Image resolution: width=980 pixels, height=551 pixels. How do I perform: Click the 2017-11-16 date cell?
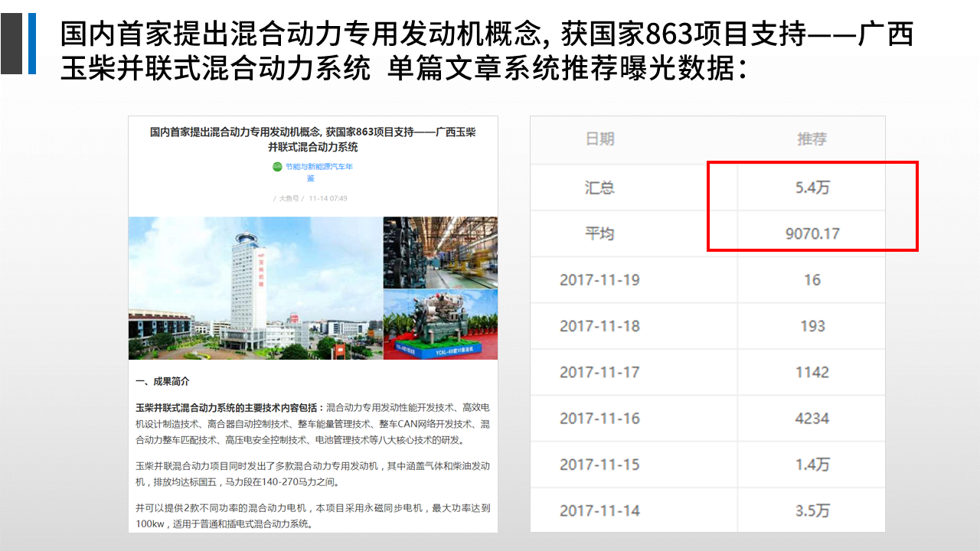tap(599, 419)
